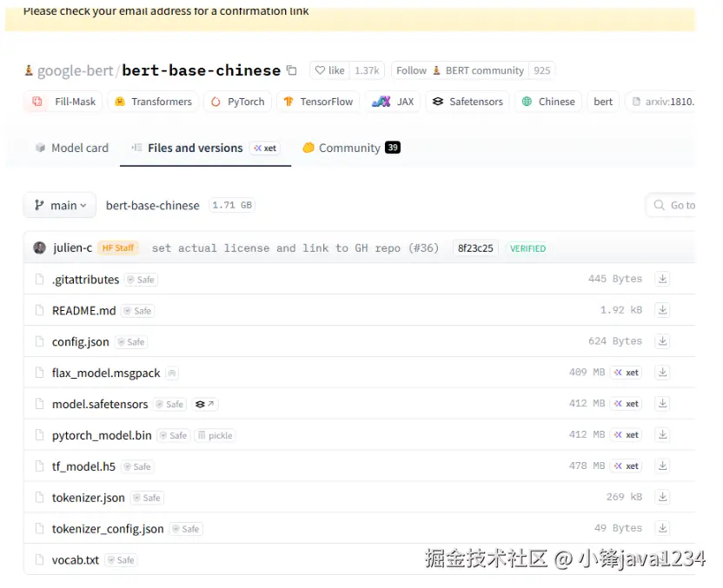Select the bert tag
Screen dimensions: 723x588
(603, 102)
